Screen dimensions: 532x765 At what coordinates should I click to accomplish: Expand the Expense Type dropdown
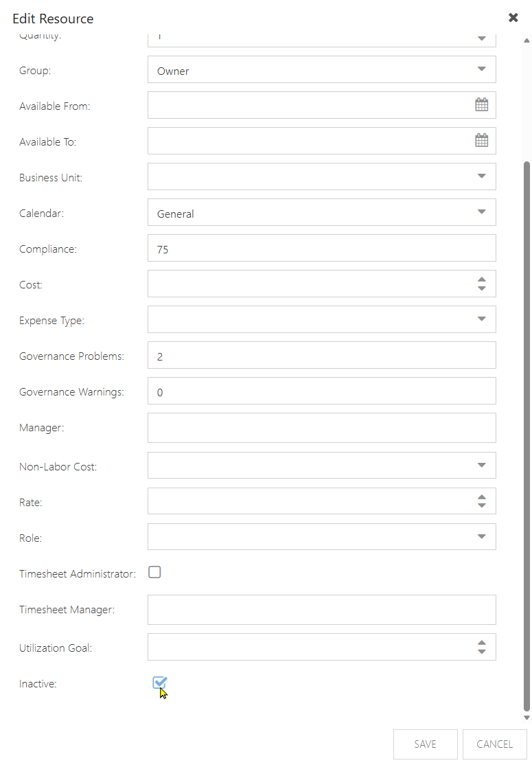tap(481, 319)
